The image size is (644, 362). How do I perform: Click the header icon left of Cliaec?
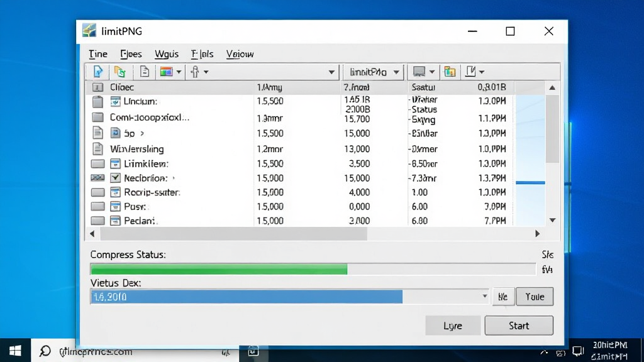coord(97,87)
